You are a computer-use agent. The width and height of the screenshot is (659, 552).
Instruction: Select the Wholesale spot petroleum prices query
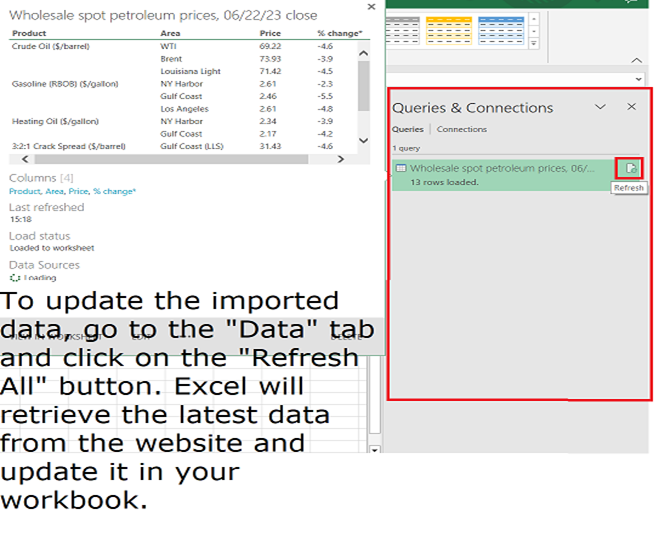click(517, 175)
